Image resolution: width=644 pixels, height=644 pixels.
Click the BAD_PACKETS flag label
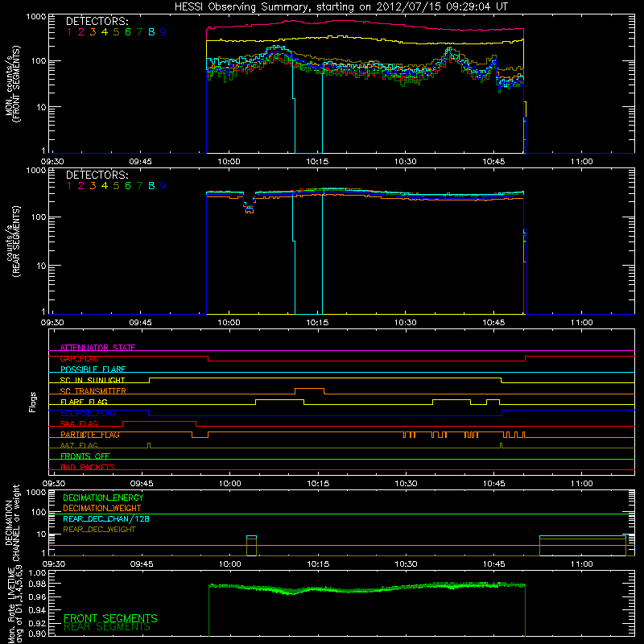coord(88,467)
